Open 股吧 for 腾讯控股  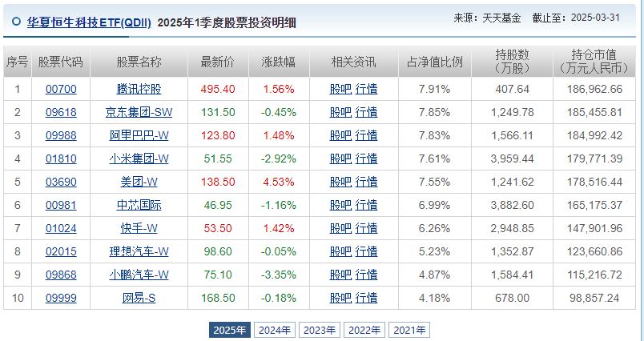[340, 89]
